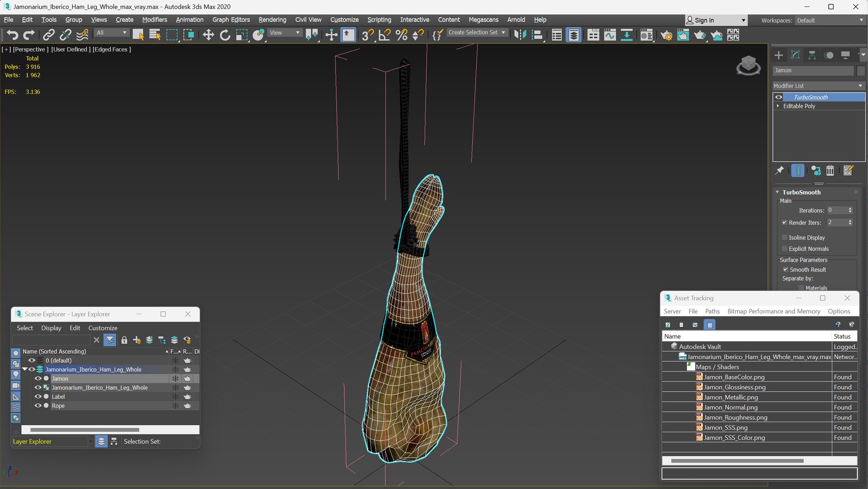Select the Unlink Selection tool
The width and height of the screenshot is (868, 489).
pos(65,35)
